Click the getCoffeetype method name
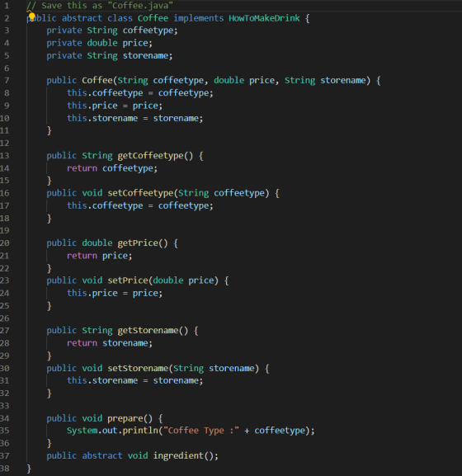This screenshot has width=462, height=476. pyautogui.click(x=150, y=156)
